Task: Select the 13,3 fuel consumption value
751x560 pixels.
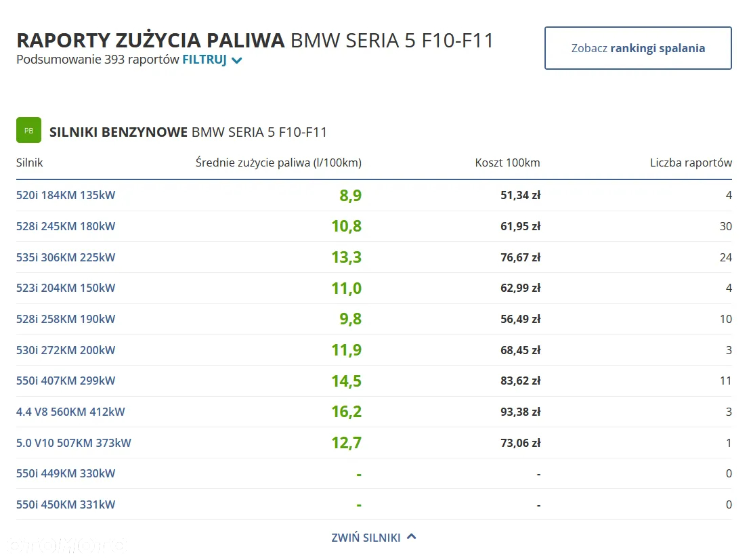Action: point(346,257)
